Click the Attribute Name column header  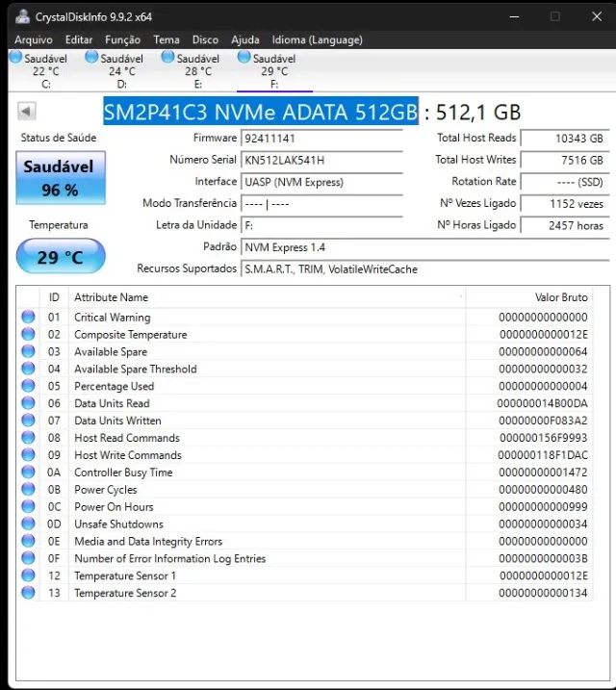[x=267, y=297]
